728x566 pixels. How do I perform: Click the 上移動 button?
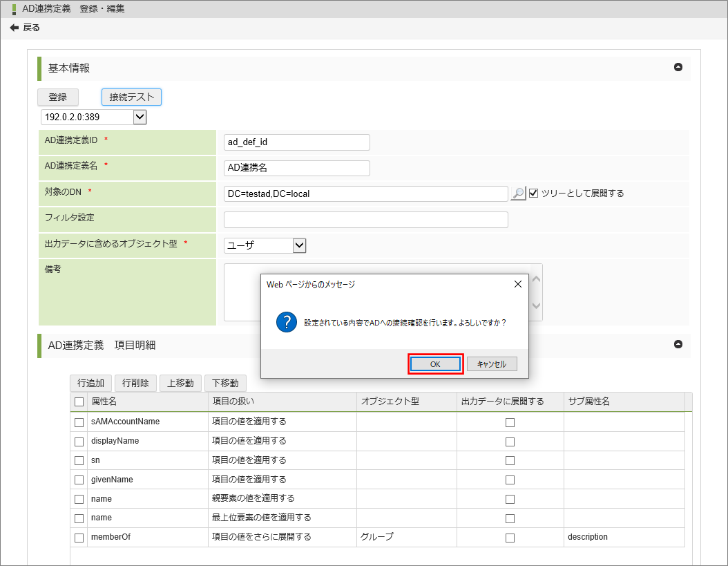pyautogui.click(x=180, y=383)
